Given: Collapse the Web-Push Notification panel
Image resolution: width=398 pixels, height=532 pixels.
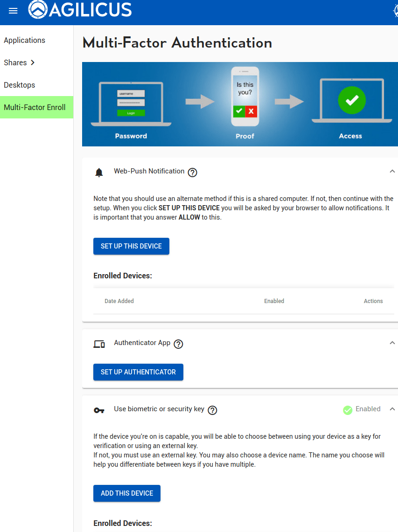Looking at the screenshot, I should tap(392, 171).
